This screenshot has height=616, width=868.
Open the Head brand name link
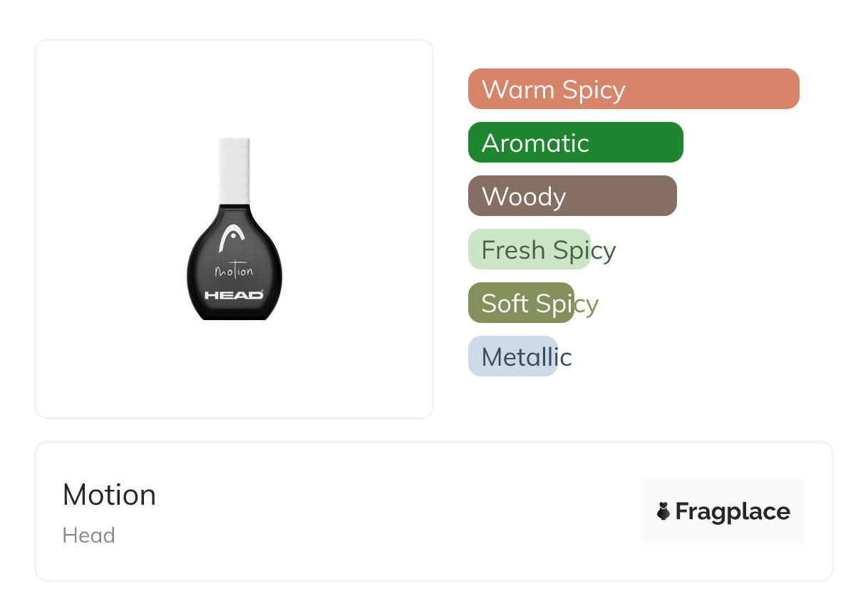[88, 535]
